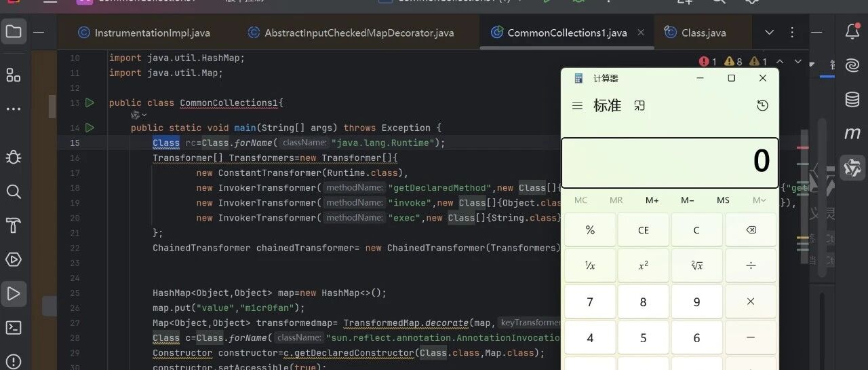868x370 pixels.
Task: Open the Problems tool window icon
Action: click(x=14, y=362)
